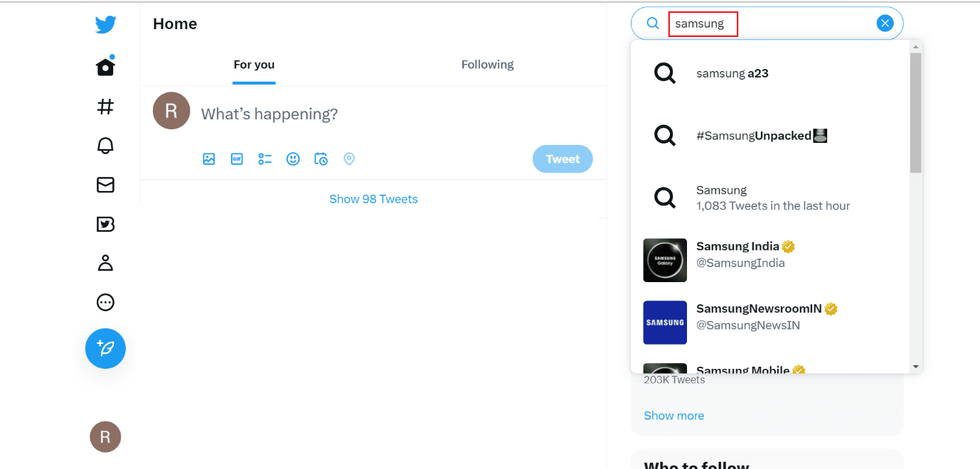This screenshot has height=469, width=980.
Task: Open Explore hashtag icon
Action: pos(105,107)
